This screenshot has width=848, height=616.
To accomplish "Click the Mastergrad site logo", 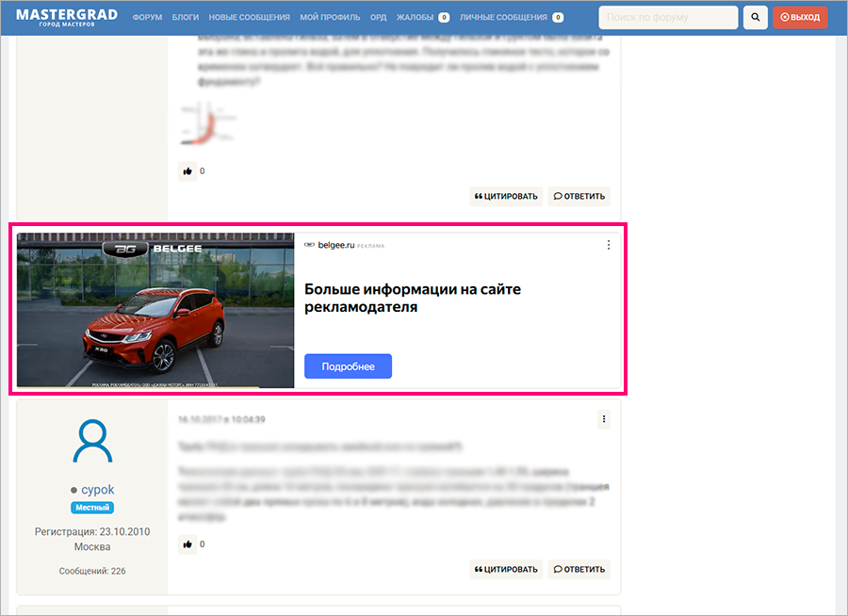I will click(67, 17).
